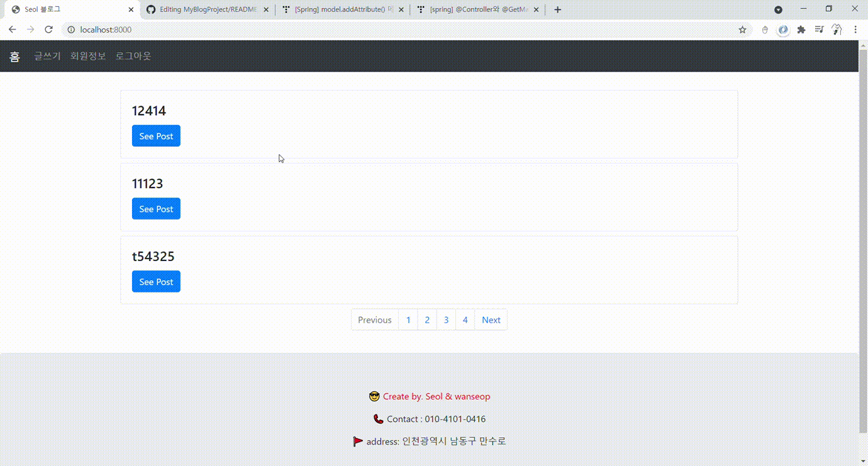Screen dimensions: 868x466
Task: Go to pagination page 4
Action: [x=465, y=319]
